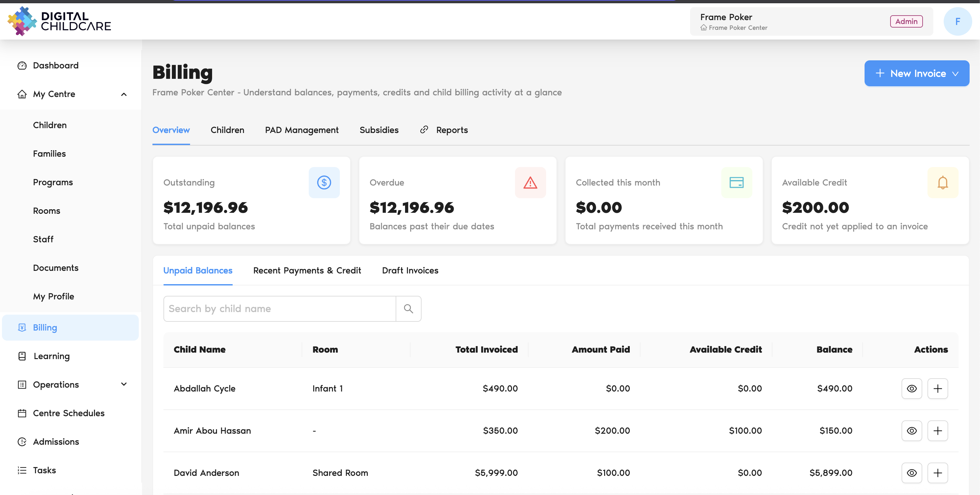Click the Collected this month card icon
The height and width of the screenshot is (495, 980).
[x=736, y=183]
